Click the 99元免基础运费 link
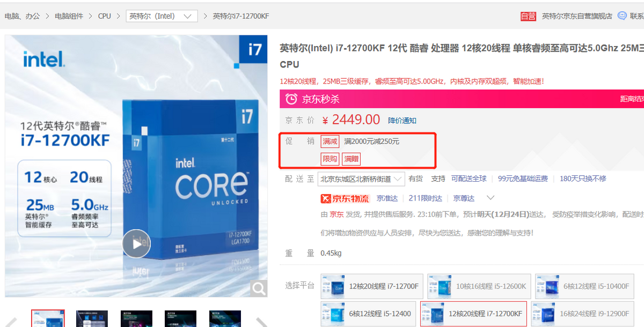Image resolution: width=644 pixels, height=327 pixels. coord(523,179)
